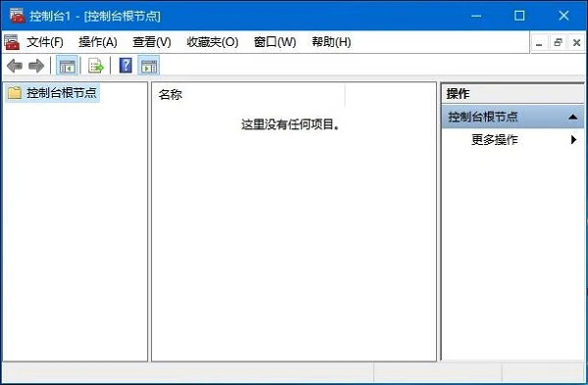588x385 pixels.
Task: Close the 控制台1 main window
Action: [563, 16]
